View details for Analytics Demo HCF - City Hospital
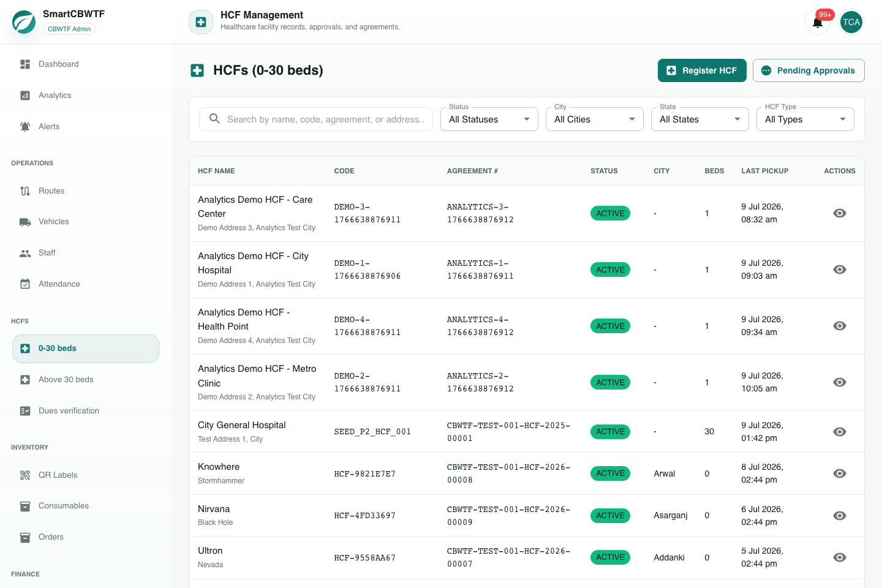The width and height of the screenshot is (882, 588). 840,269
